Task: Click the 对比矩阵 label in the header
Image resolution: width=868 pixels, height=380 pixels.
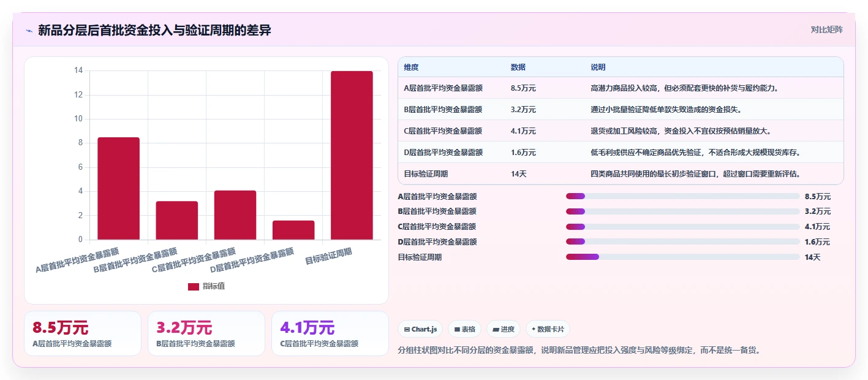Action: [826, 29]
